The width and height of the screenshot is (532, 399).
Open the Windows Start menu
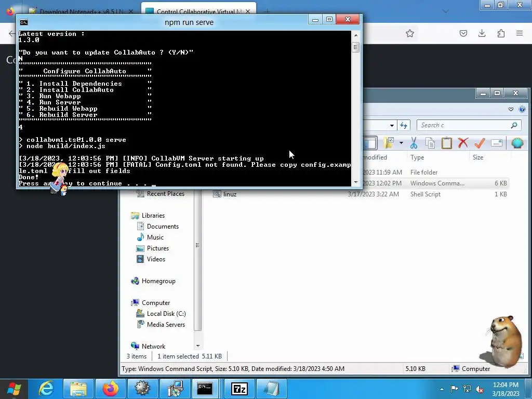(14, 389)
